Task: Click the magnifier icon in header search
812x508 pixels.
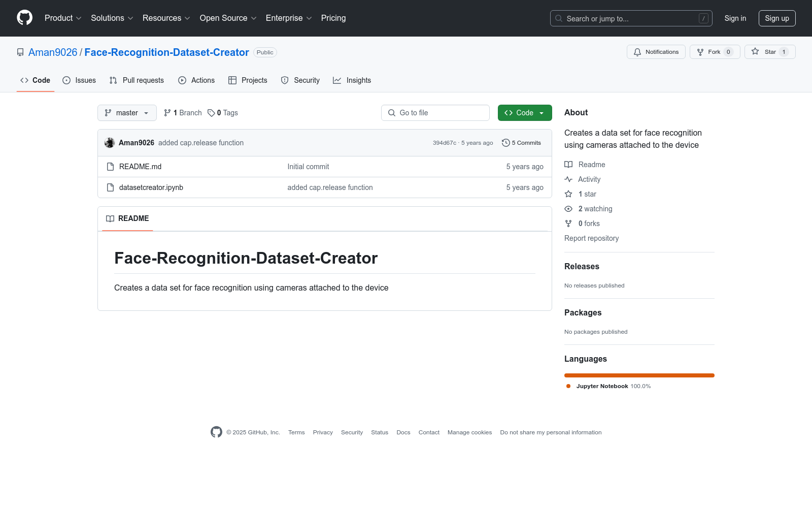Action: (x=559, y=18)
